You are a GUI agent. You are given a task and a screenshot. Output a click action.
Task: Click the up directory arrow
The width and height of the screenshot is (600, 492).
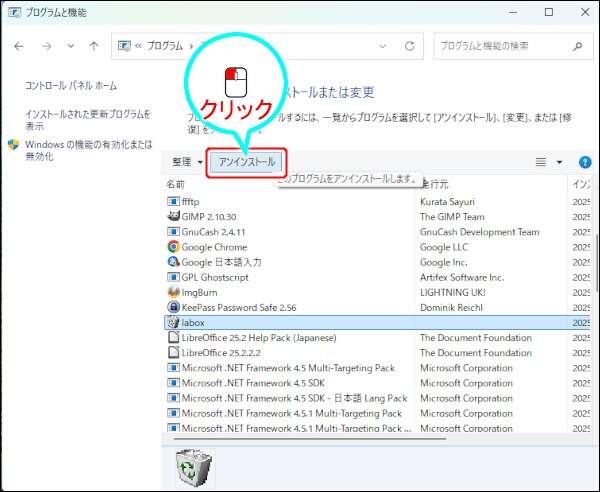(x=93, y=46)
